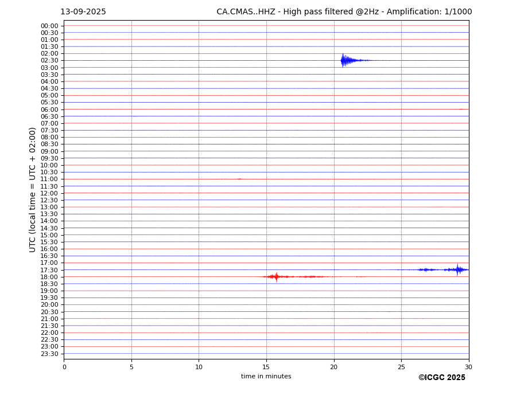Click the 20:00 time label
Screen dimensions: 532x399
(49, 305)
